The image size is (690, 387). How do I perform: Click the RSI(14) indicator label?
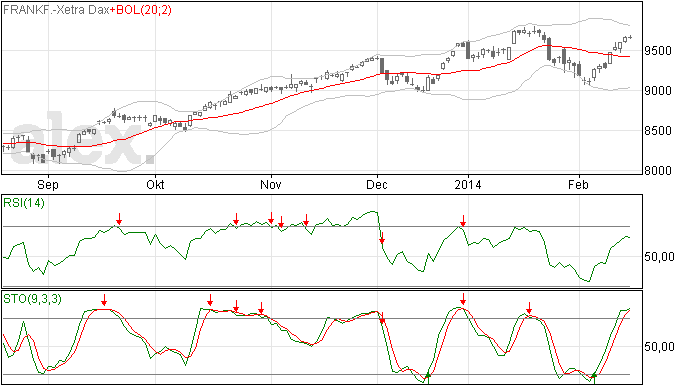click(x=24, y=203)
